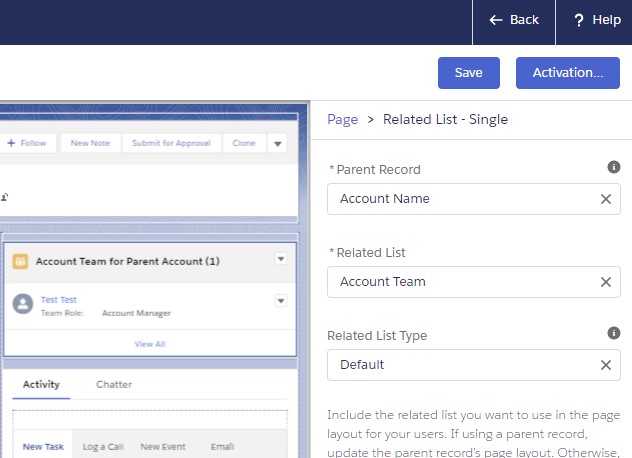Clear the Account Name parent record value
Image resolution: width=632 pixels, height=458 pixels.
click(x=605, y=199)
